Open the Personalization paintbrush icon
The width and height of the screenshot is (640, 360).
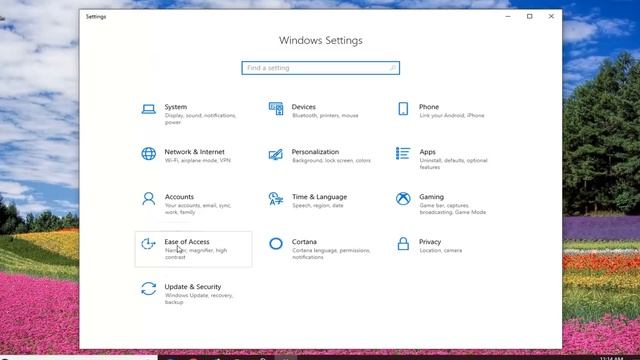[x=276, y=154]
